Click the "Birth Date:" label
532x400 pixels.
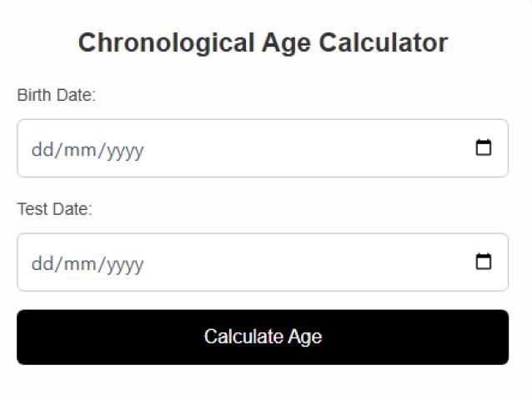pos(57,95)
